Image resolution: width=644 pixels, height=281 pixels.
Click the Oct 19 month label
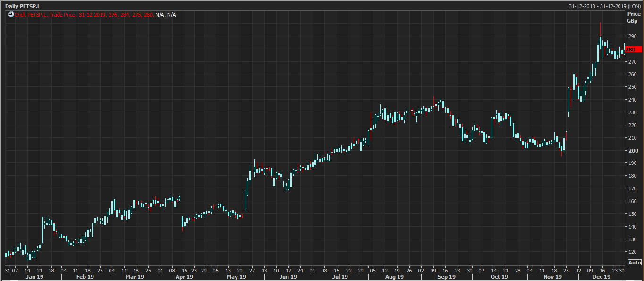pos(499,277)
